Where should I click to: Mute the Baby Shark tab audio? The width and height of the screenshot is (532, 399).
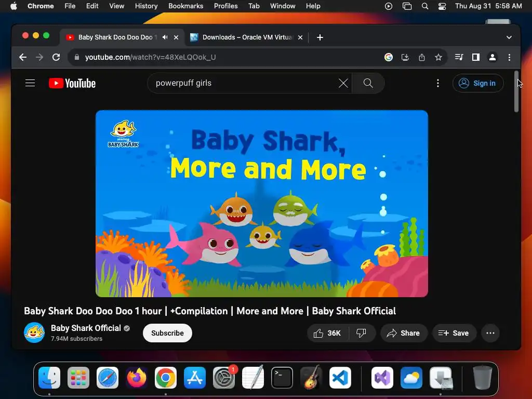click(165, 37)
